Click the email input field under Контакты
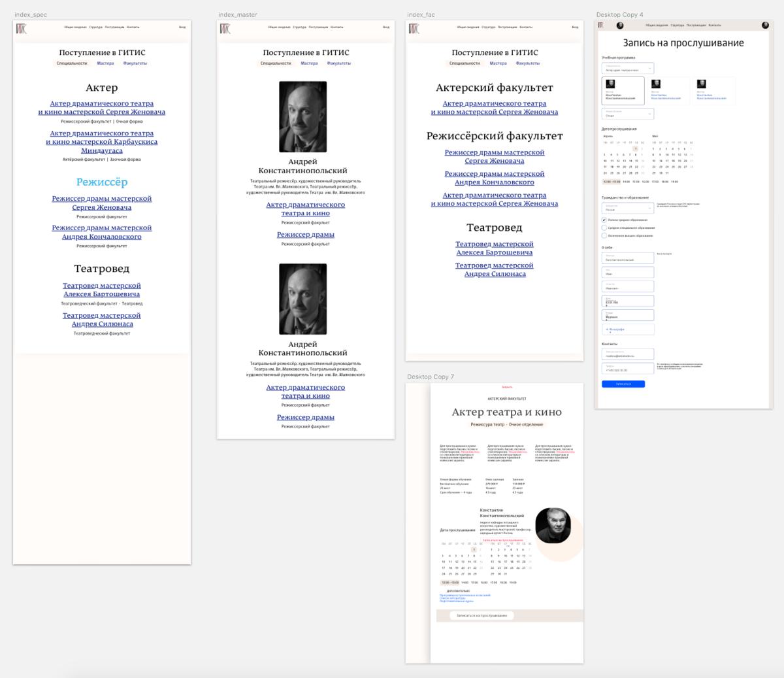The image size is (784, 678). click(628, 355)
